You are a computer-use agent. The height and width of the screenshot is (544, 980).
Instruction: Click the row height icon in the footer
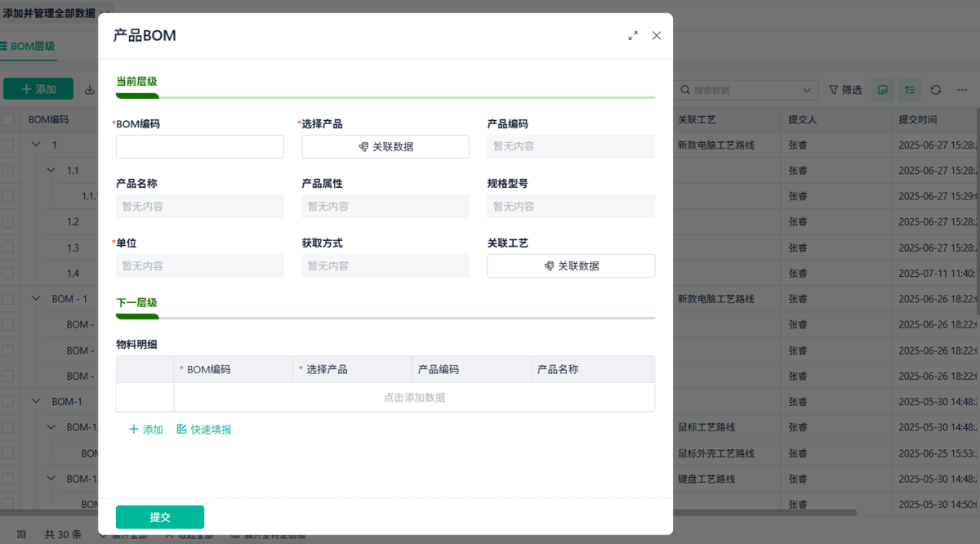tap(22, 534)
